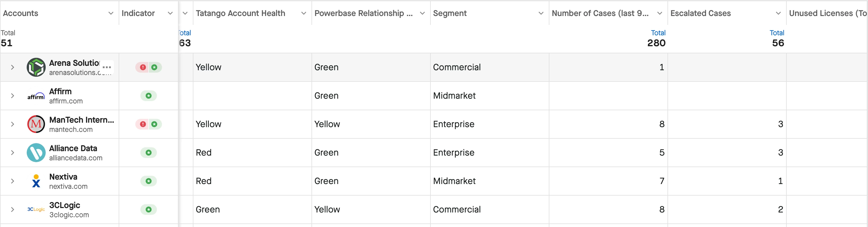Click red alert indicator for Arena Solutions
868x227 pixels.
coord(143,67)
